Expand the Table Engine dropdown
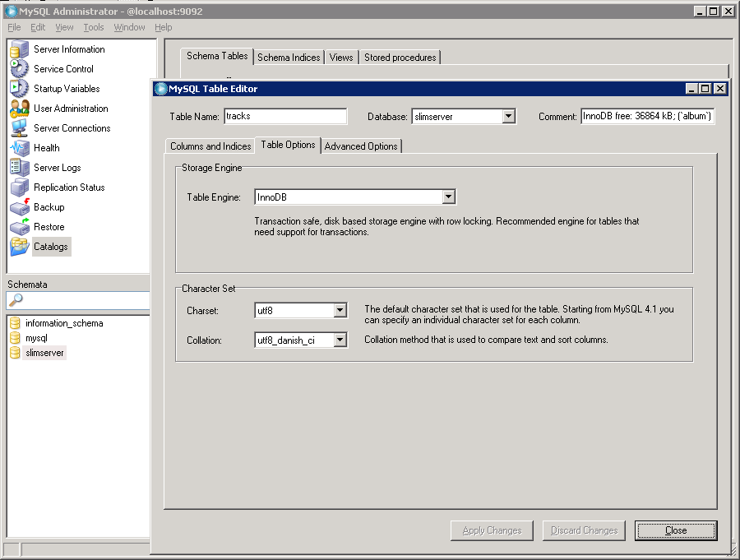The height and width of the screenshot is (560, 740). point(448,197)
